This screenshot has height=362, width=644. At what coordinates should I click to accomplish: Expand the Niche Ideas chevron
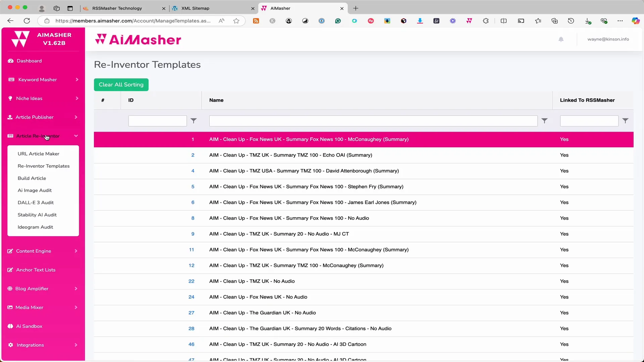77,98
